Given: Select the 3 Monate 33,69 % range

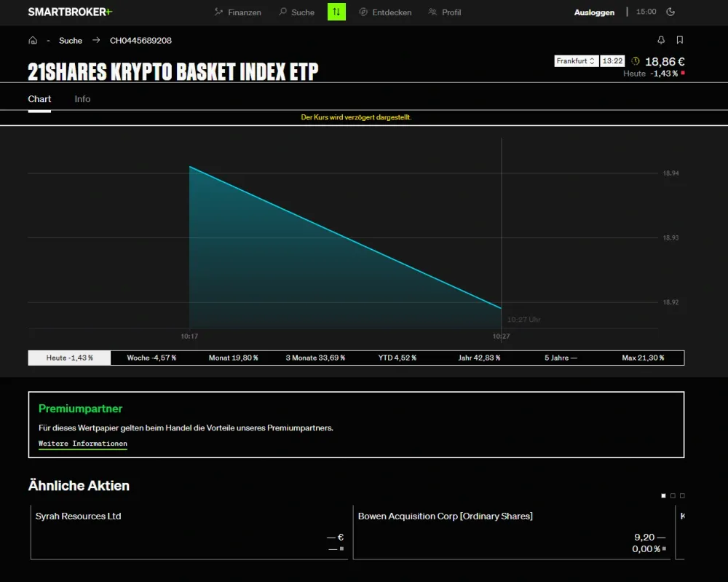Looking at the screenshot, I should [x=315, y=358].
